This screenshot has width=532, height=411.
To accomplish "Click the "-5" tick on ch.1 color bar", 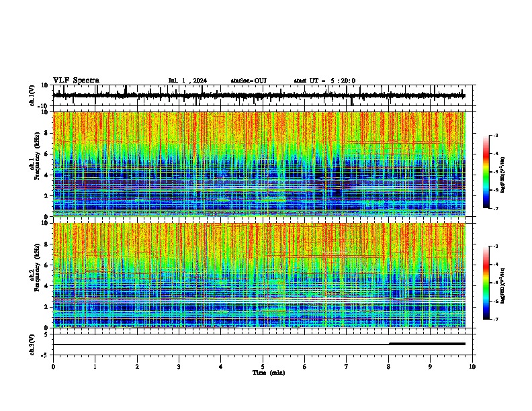I will tap(495, 172).
